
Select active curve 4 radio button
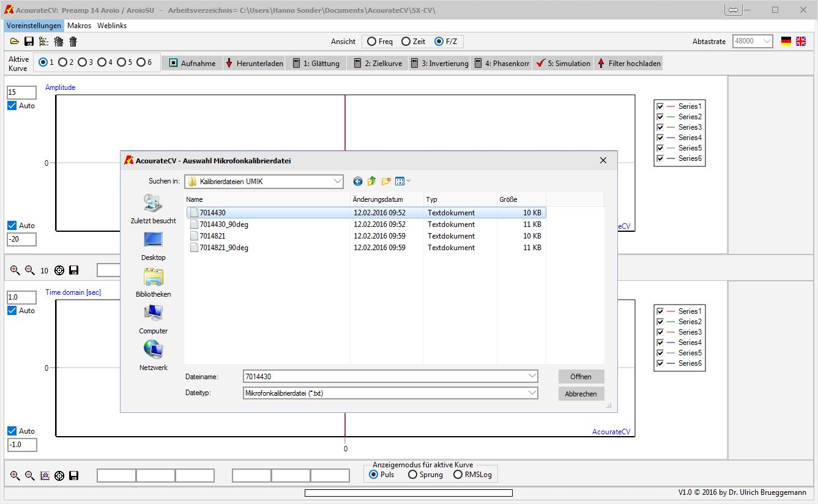(x=102, y=62)
